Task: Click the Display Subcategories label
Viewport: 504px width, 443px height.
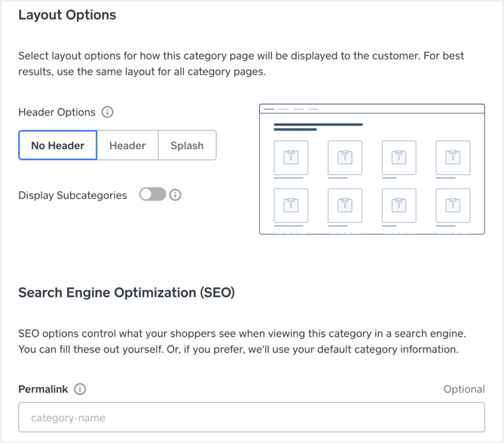Action: [72, 195]
